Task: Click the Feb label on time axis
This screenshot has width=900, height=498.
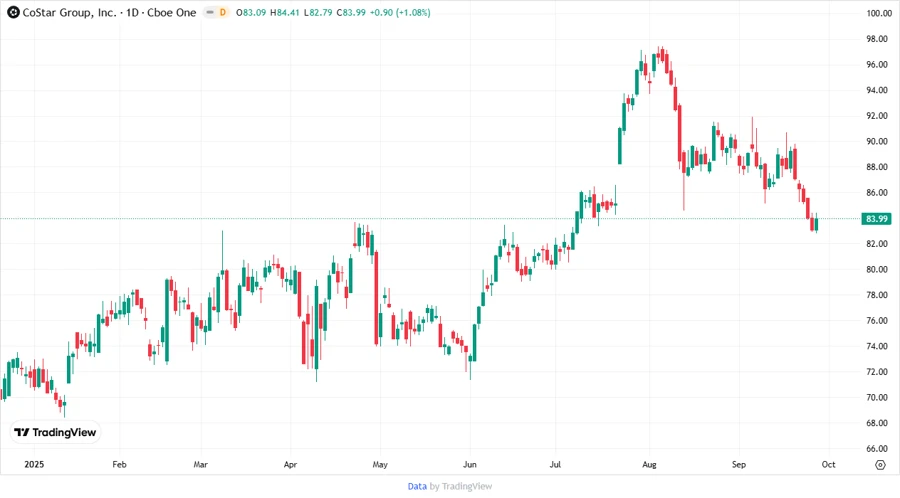Action: pyautogui.click(x=119, y=464)
